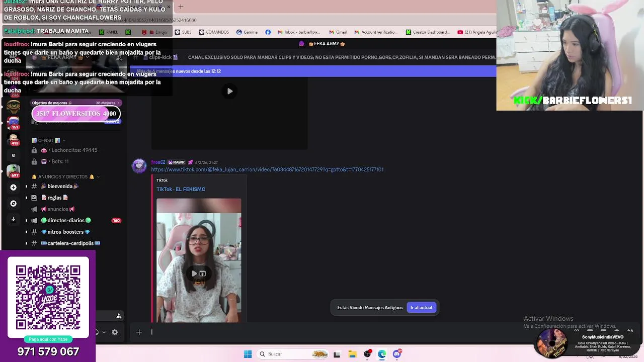Open YouTube (21) Ángela Aguilar bookmark
The width and height of the screenshot is (644, 362).
tap(476, 32)
